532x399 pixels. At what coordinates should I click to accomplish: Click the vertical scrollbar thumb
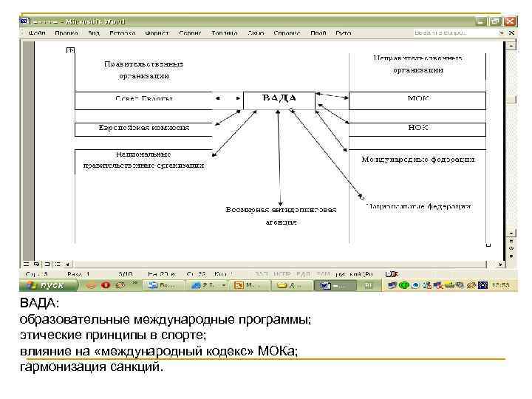point(511,100)
